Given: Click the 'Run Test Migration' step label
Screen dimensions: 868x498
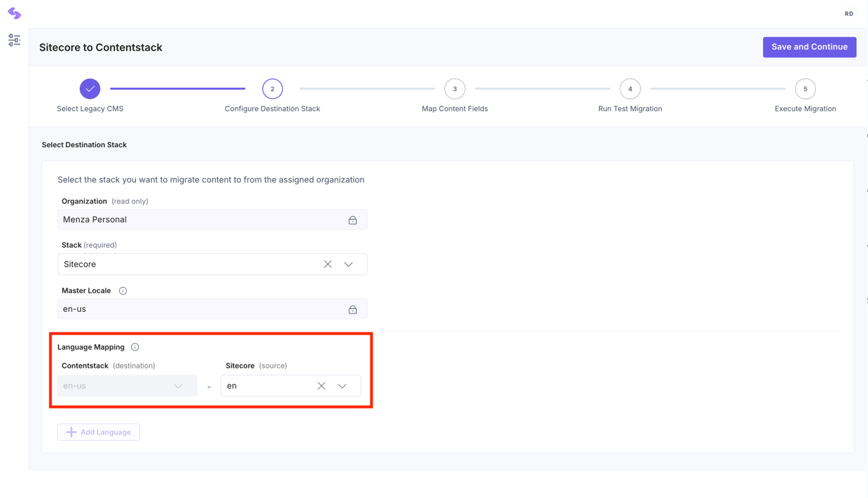Looking at the screenshot, I should 630,109.
